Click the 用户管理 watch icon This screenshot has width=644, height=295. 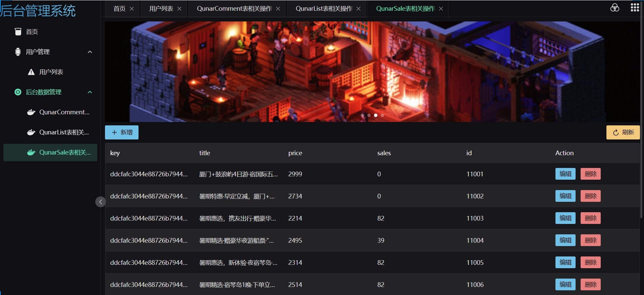pyautogui.click(x=18, y=52)
